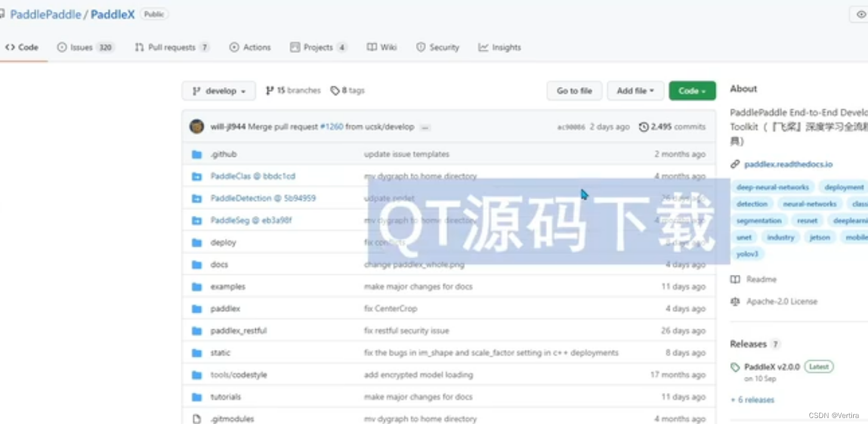Expand the Add file dropdown
Screen dimensions: 868x424
635,91
